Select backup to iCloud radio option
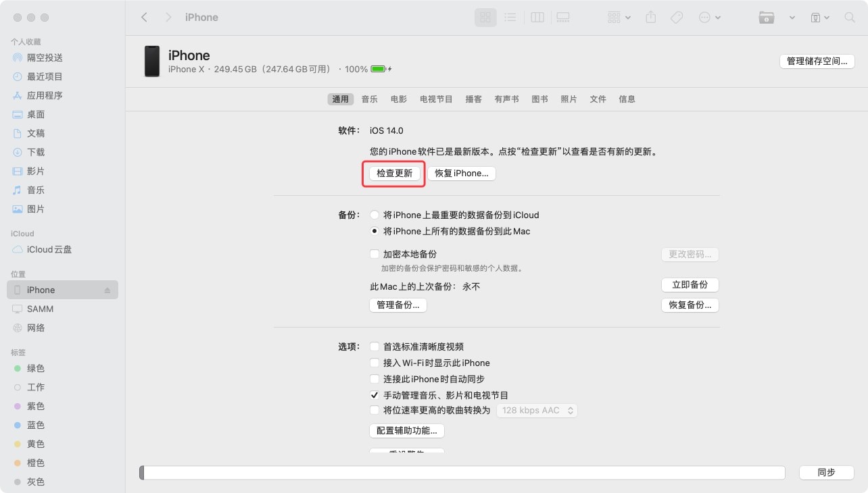The width and height of the screenshot is (868, 493). [375, 215]
